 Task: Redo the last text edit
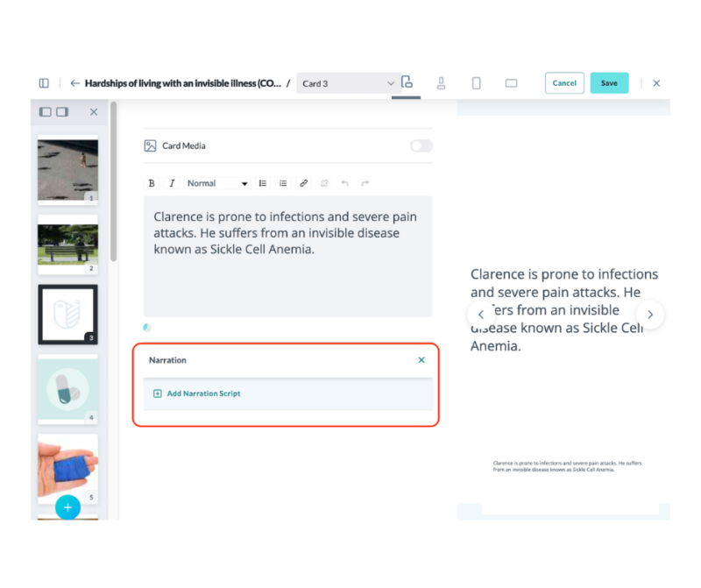(365, 183)
